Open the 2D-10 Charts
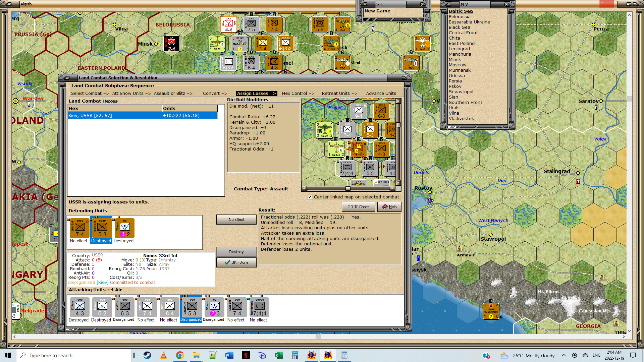The width and height of the screenshot is (644, 362). [x=359, y=207]
